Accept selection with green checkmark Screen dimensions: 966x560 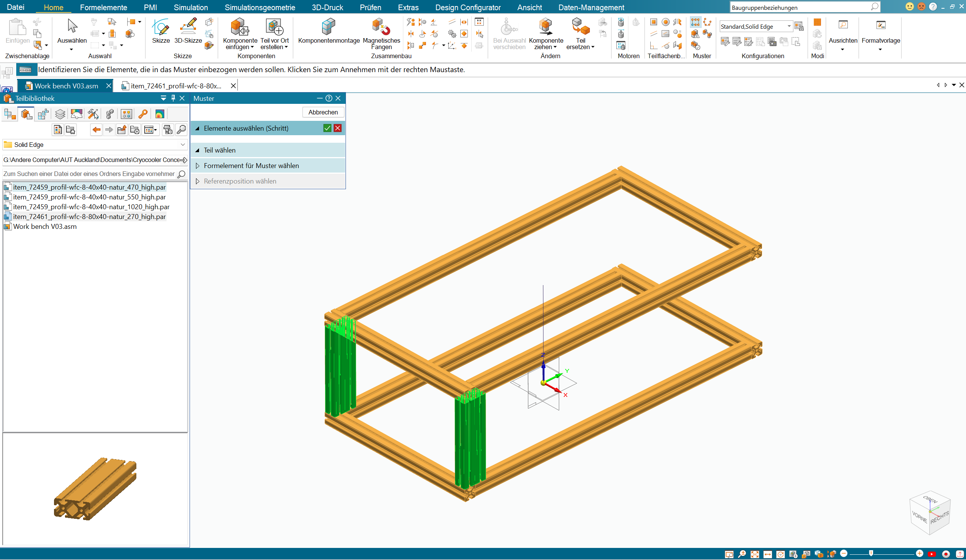[327, 128]
